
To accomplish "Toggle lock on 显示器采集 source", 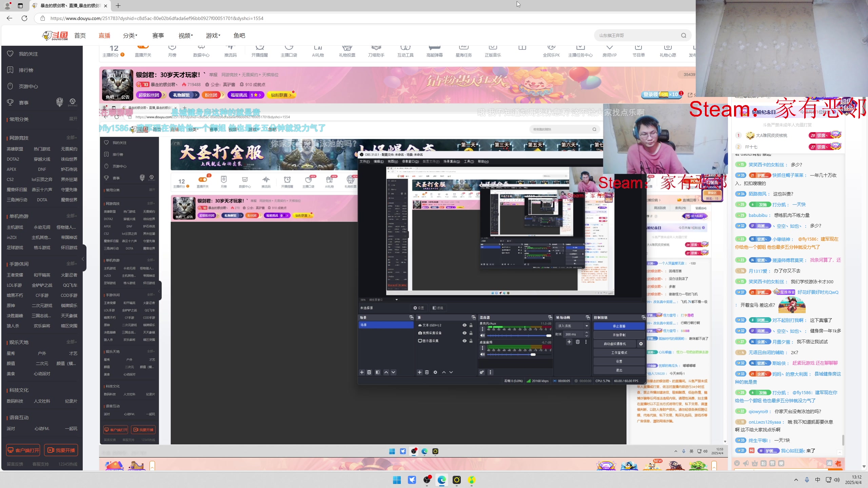I will coord(471,341).
